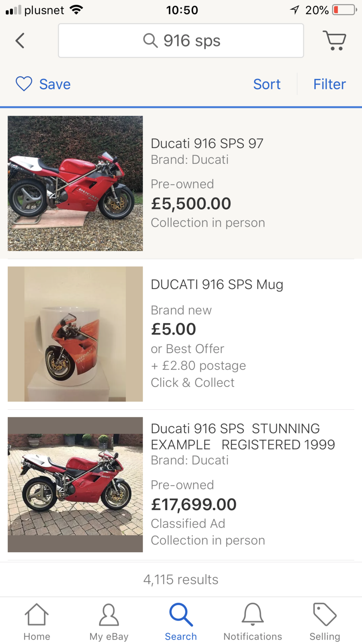Tap the magnifier icon in search field

[150, 41]
